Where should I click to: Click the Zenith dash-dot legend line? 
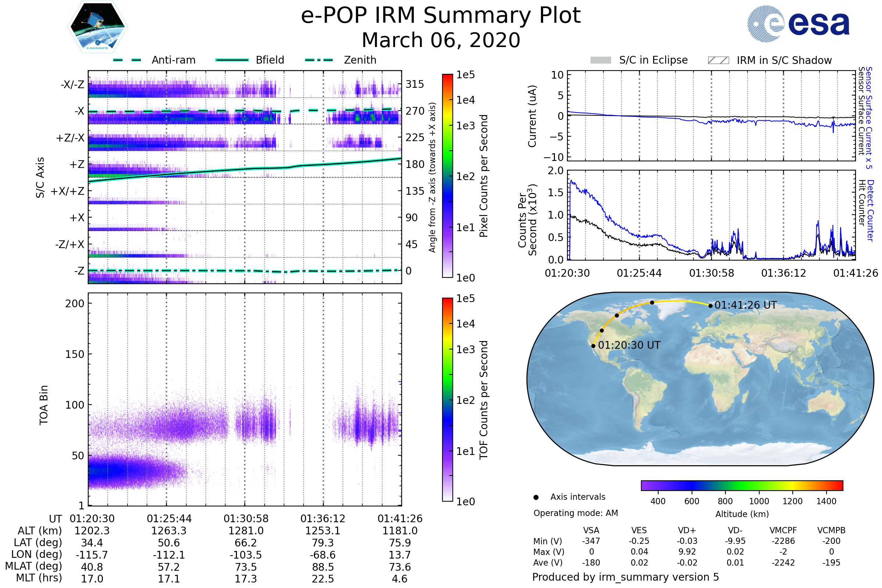tap(319, 60)
